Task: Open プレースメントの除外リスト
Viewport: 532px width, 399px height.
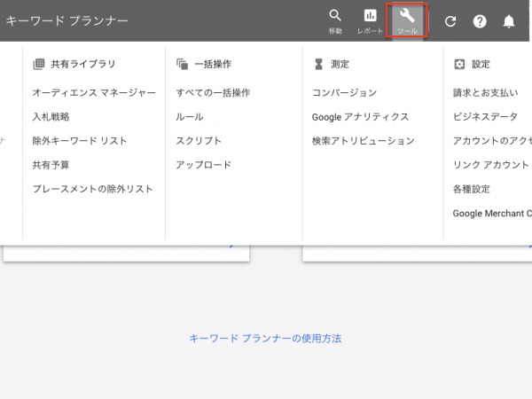Action: pyautogui.click(x=92, y=189)
